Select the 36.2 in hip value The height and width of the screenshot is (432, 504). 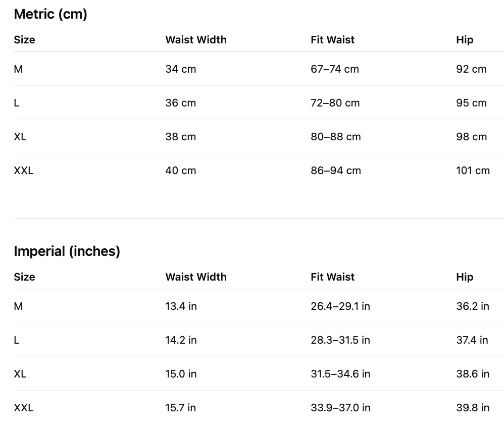point(473,306)
